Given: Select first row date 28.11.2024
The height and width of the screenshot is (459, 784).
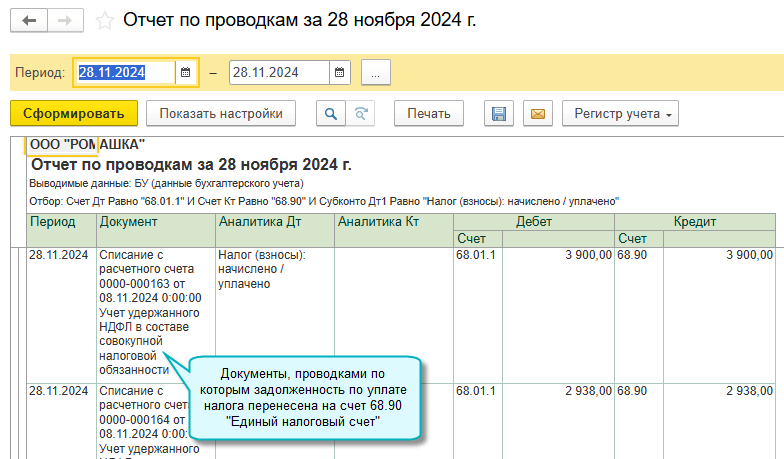Looking at the screenshot, I should pos(62,315).
